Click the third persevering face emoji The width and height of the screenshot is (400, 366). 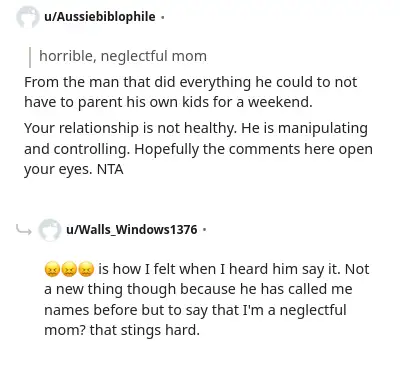click(x=86, y=269)
